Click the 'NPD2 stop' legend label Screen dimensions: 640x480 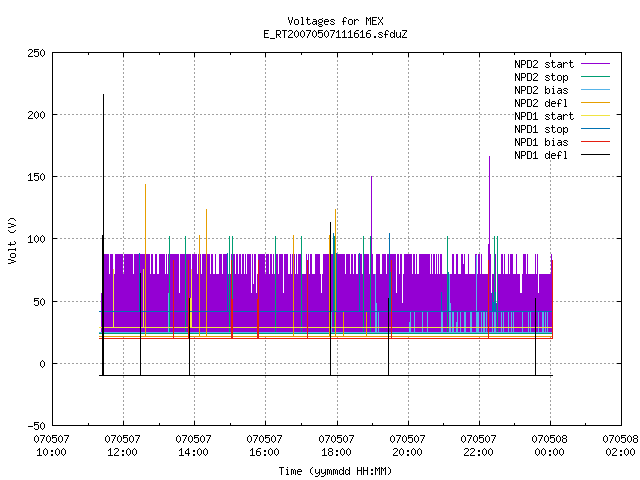541,77
